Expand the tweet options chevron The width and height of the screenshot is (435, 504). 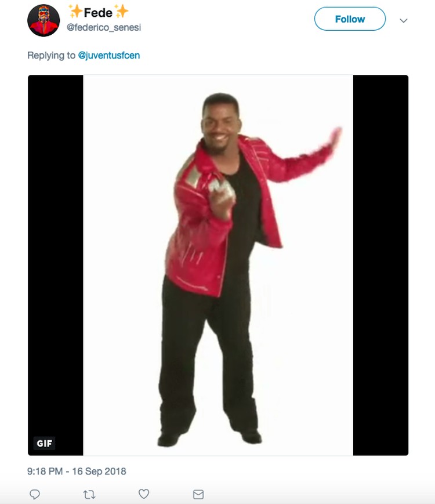404,20
